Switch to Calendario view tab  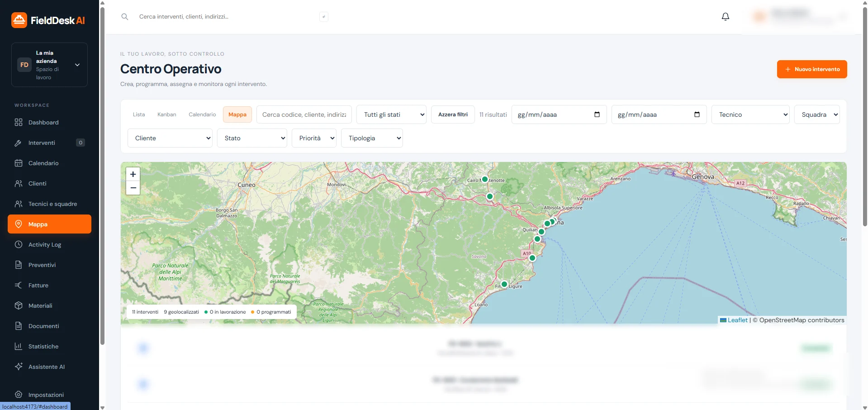[x=202, y=114]
